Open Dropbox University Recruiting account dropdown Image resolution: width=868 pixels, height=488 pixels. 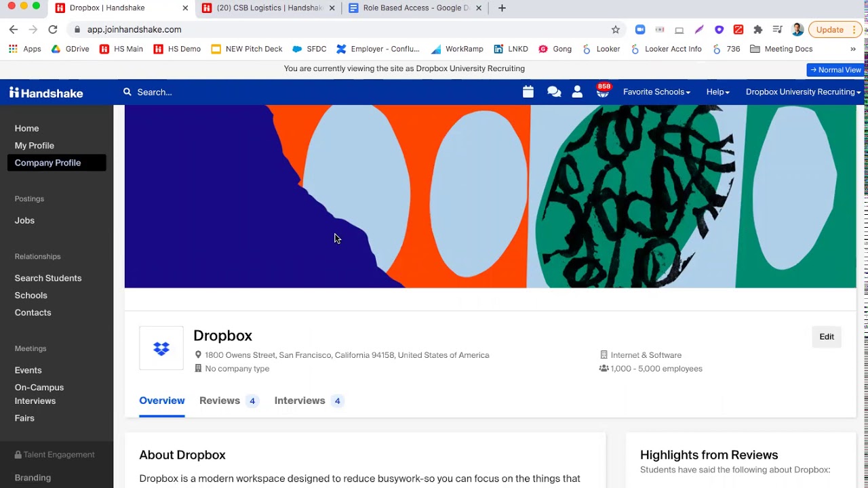(x=803, y=92)
